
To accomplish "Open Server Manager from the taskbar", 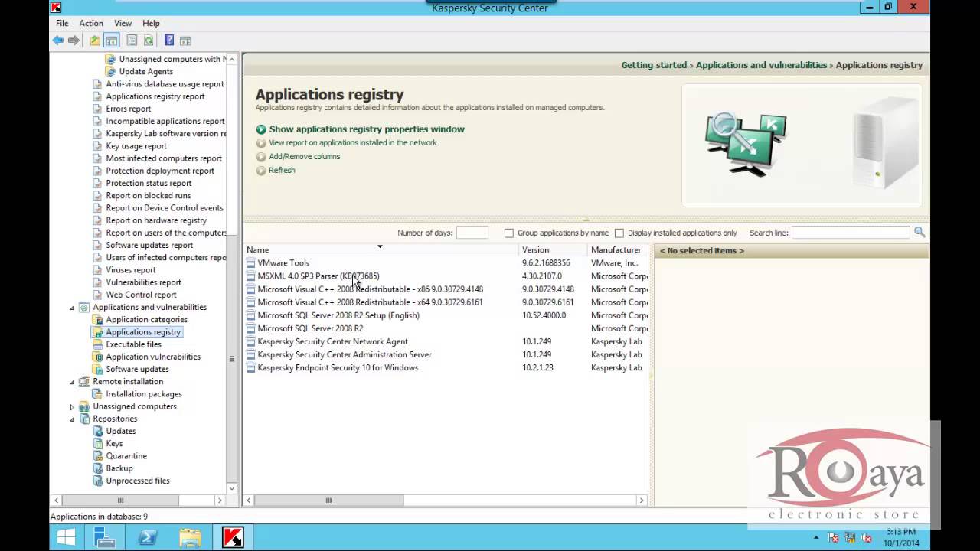I will (106, 538).
